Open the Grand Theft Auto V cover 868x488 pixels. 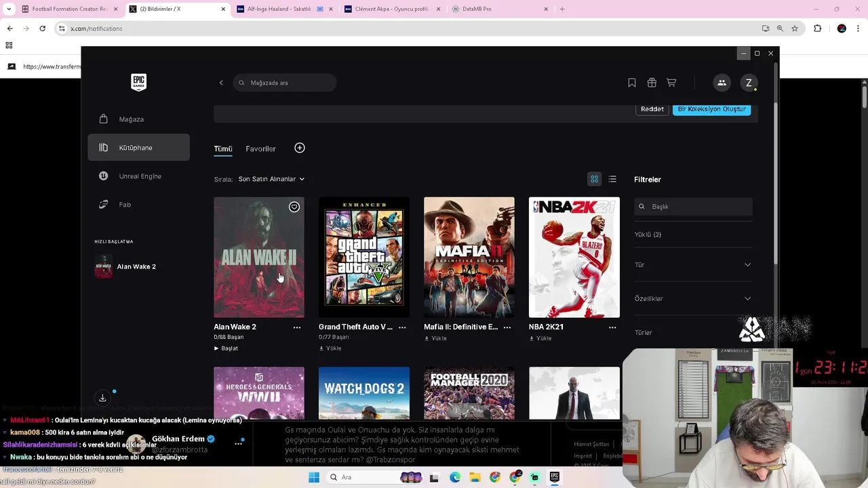tap(364, 258)
